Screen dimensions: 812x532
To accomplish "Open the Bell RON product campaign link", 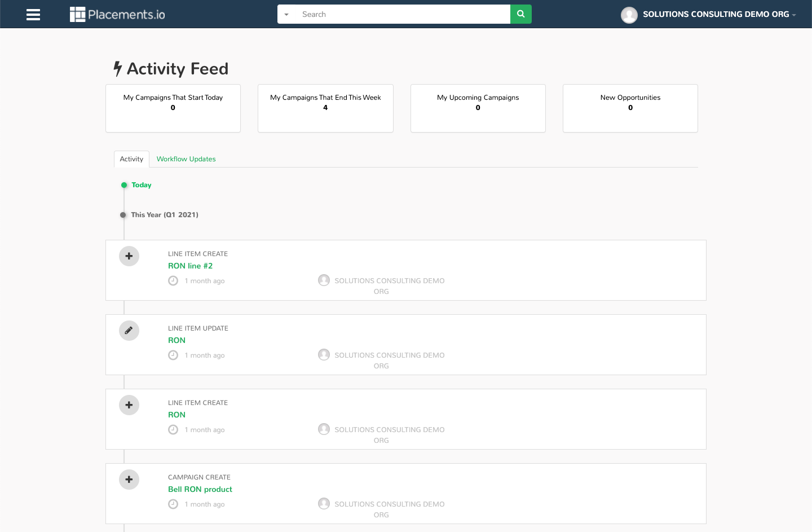I will click(x=200, y=489).
